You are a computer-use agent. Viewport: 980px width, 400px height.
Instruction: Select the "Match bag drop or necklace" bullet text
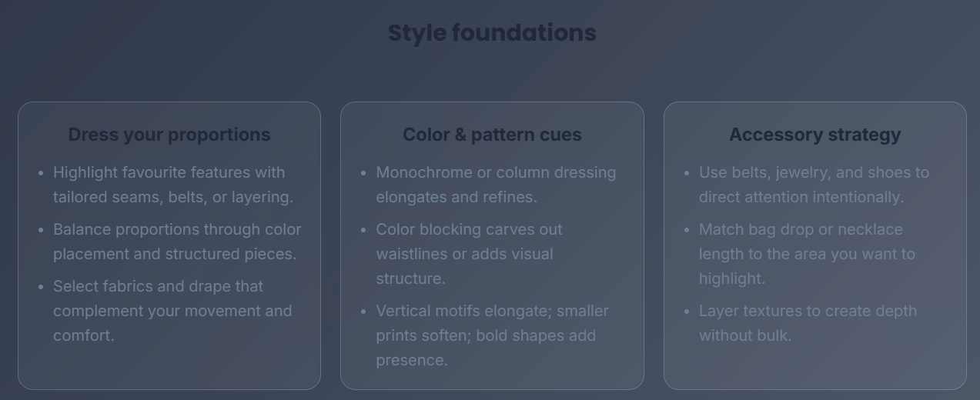[806, 254]
